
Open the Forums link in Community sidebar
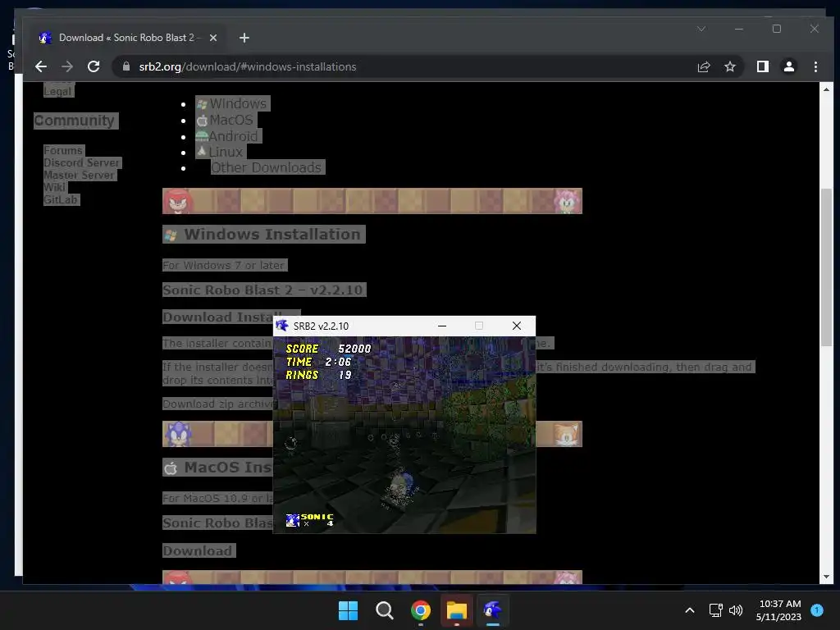point(63,151)
